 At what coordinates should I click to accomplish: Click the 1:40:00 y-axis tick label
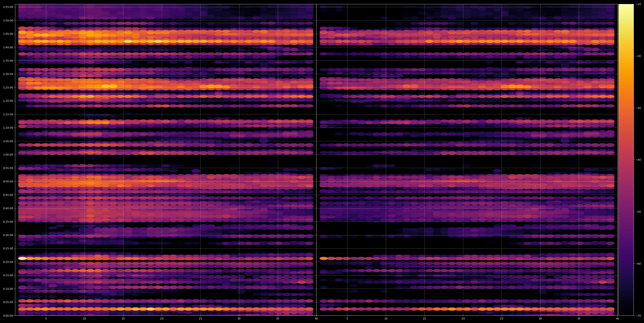click(x=8, y=47)
